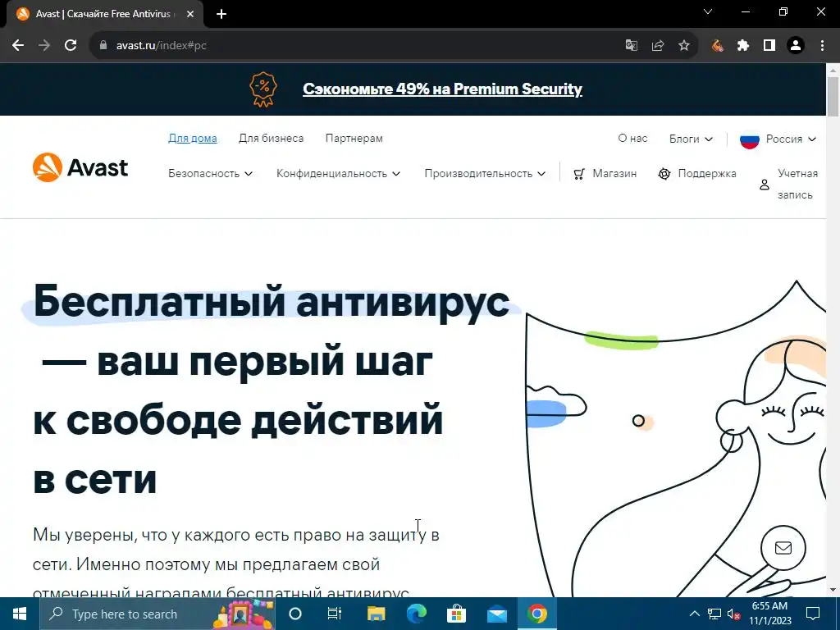Click the Учетная запись user icon
Image resolution: width=840 pixels, height=630 pixels.
tap(765, 185)
